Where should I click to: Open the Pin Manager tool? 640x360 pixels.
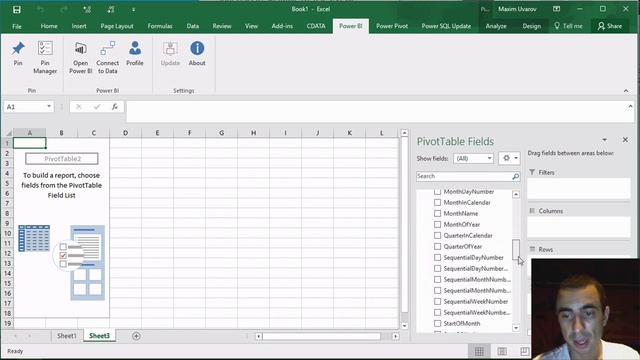point(45,57)
